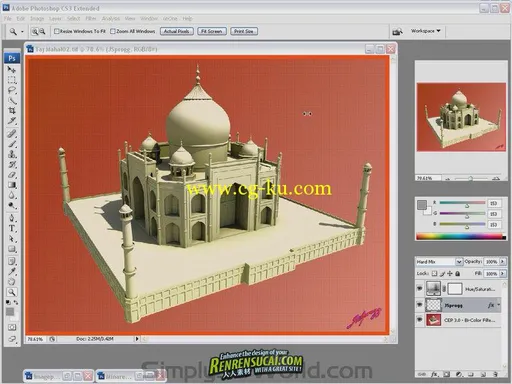The width and height of the screenshot is (512, 384).
Task: Open the Workspace dropdown
Action: 426,31
